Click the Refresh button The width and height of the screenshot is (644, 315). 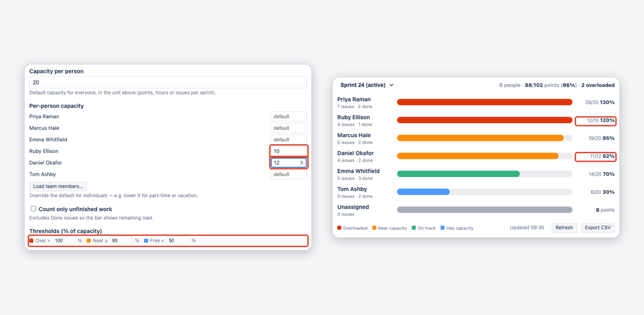[x=564, y=227]
